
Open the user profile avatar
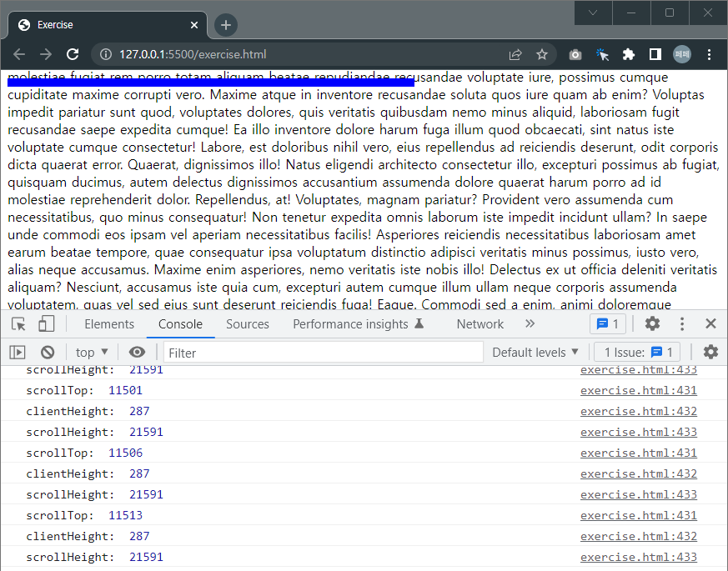click(682, 54)
